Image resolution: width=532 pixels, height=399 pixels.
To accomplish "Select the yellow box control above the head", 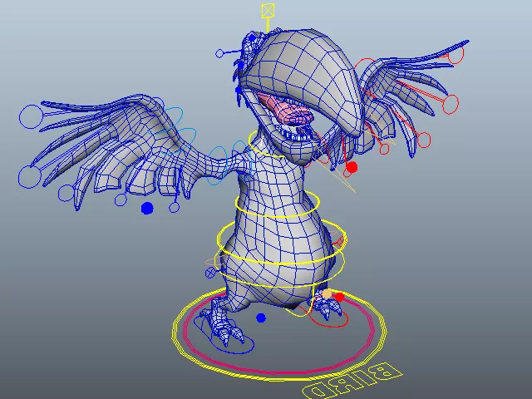I will (x=268, y=11).
